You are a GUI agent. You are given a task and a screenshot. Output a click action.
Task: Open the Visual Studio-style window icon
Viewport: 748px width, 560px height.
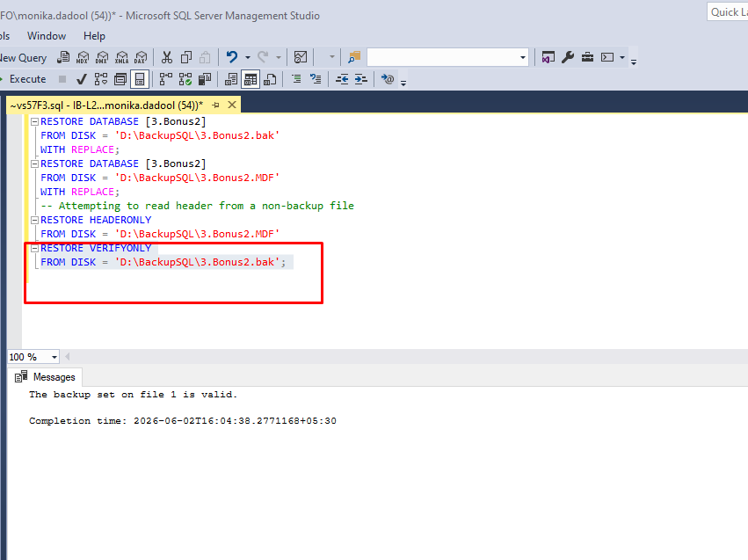(x=548, y=58)
